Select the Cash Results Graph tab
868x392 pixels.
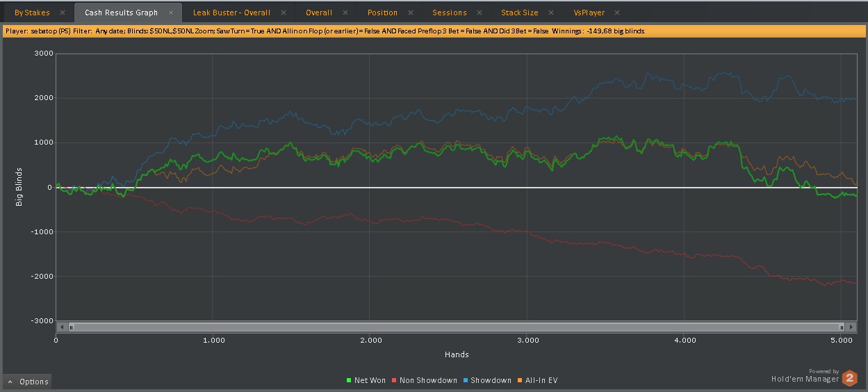click(x=121, y=13)
